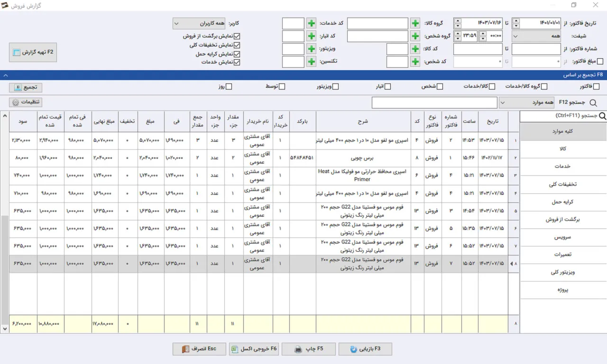
Task: Export with F6 خروجی اکسل
Action: [254, 349]
